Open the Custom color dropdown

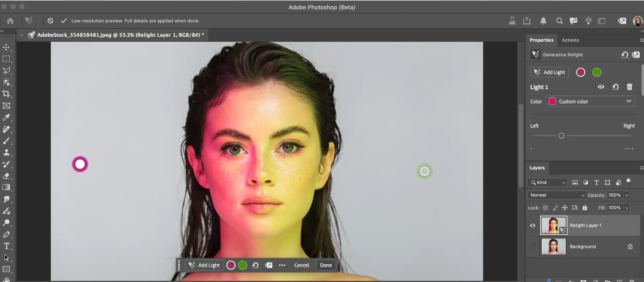pyautogui.click(x=590, y=101)
